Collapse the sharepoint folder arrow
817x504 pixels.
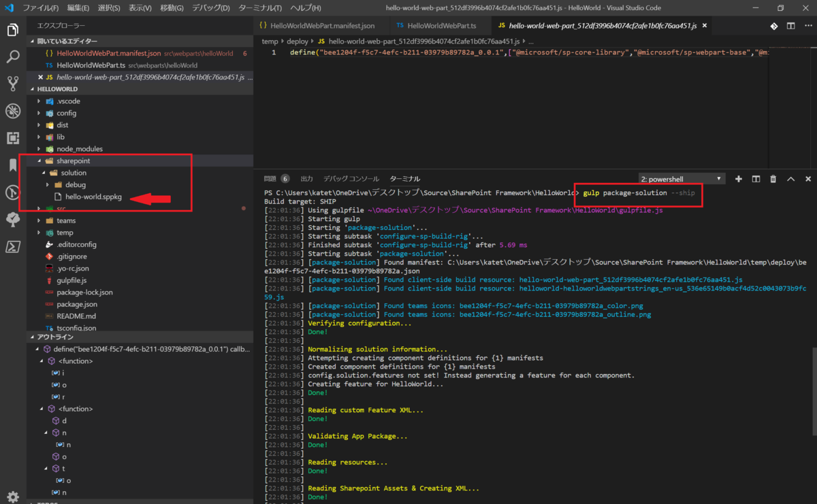(x=39, y=161)
